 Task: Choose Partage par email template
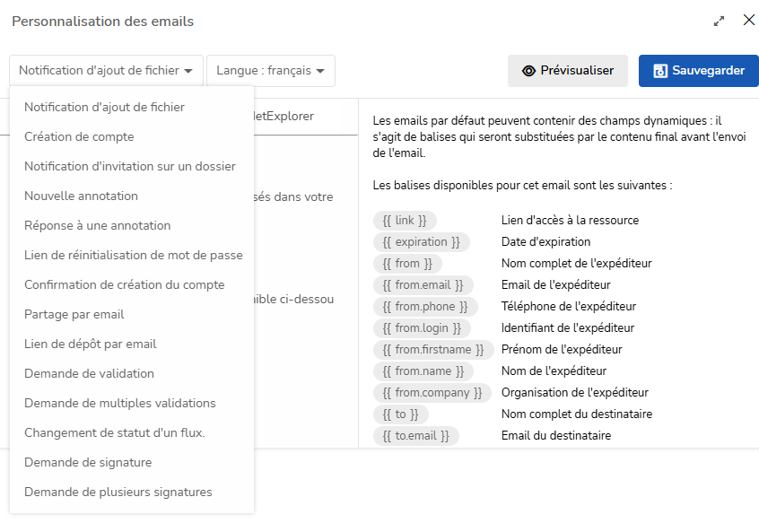click(x=74, y=315)
